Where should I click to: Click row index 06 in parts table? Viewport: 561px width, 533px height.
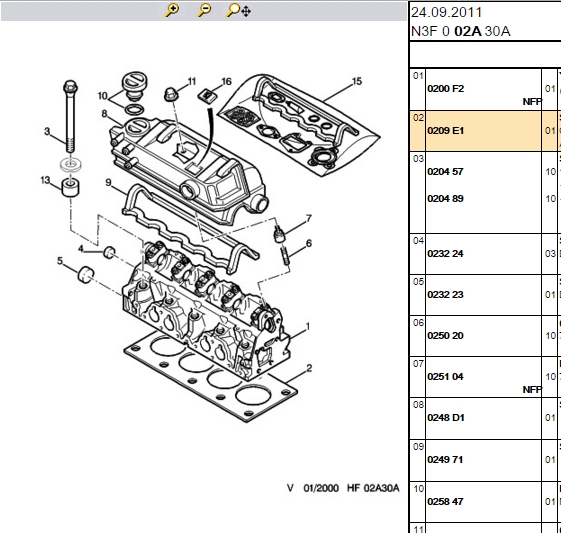click(418, 323)
